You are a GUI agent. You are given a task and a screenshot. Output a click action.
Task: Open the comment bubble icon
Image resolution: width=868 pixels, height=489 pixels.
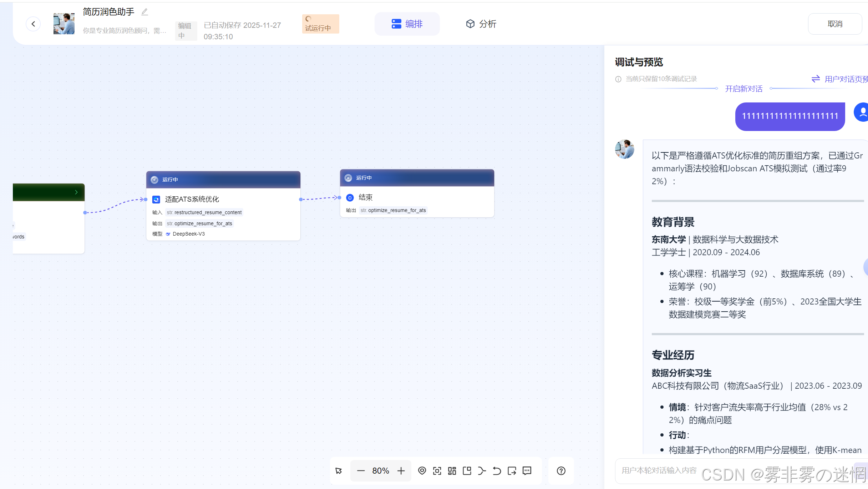[x=527, y=471]
